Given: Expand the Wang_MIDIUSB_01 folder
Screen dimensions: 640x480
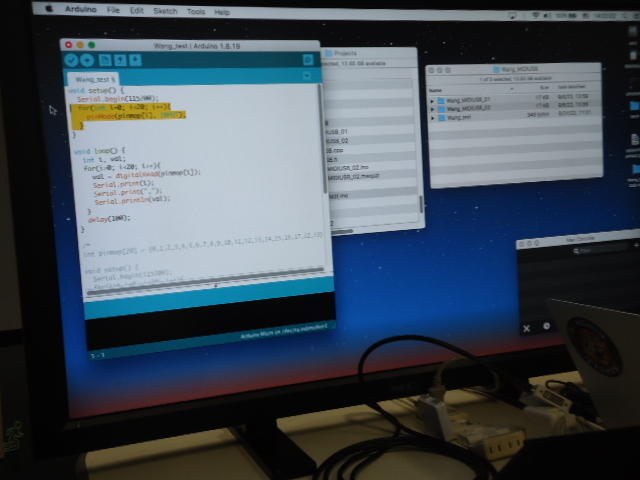Looking at the screenshot, I should [432, 101].
